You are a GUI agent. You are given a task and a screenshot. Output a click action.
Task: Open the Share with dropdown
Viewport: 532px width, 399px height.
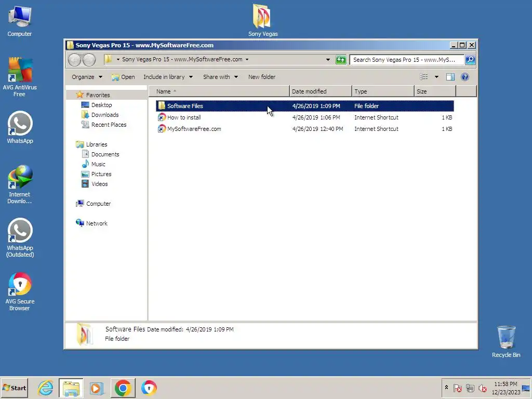tap(220, 77)
